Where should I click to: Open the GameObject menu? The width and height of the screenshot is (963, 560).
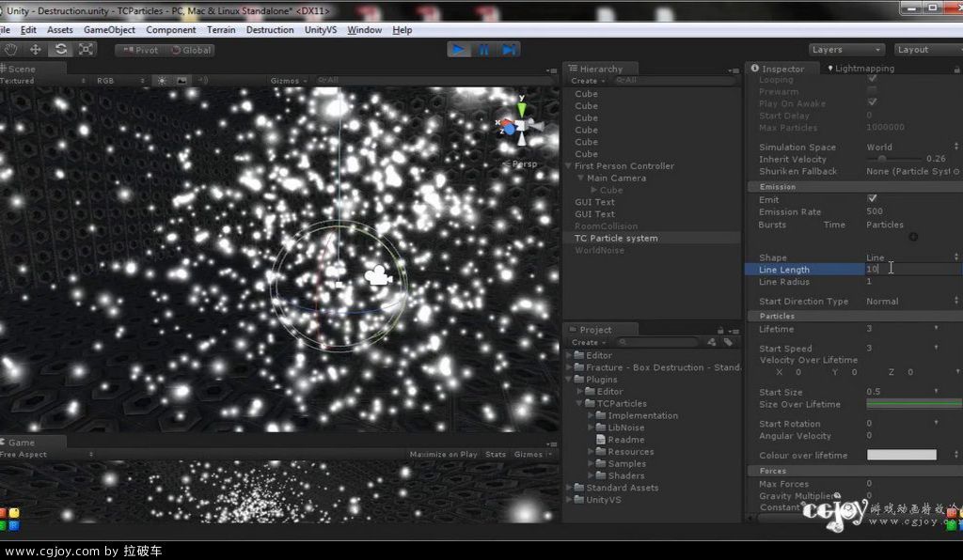(x=109, y=29)
